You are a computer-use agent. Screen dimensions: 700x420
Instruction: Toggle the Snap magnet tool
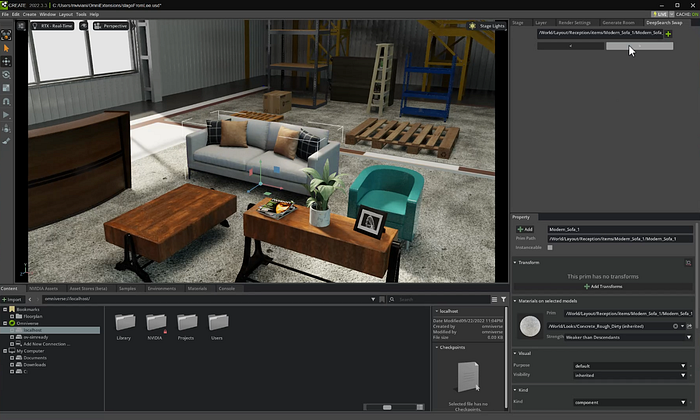click(x=6, y=101)
